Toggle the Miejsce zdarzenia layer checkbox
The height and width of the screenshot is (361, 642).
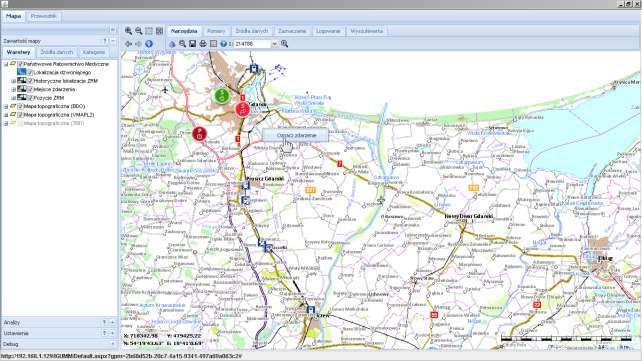[x=30, y=89]
